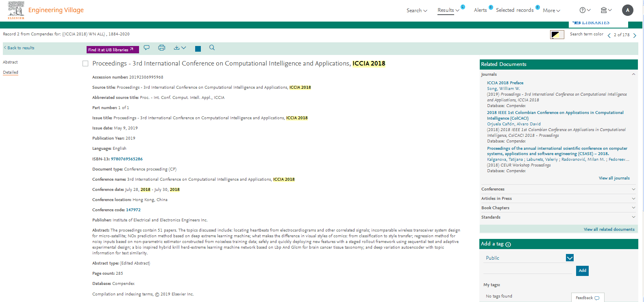
Task: Open the More dropdown menu
Action: click(x=552, y=11)
